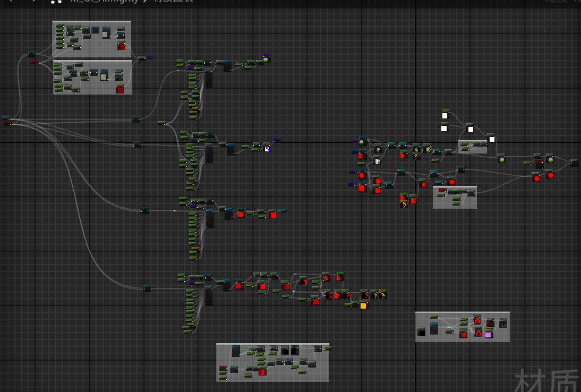Click the bottom center comment box title bar
Viewport: 581px width, 392px height.
tap(272, 345)
